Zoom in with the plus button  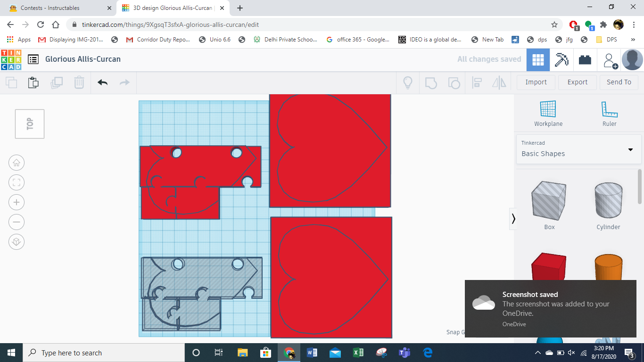pyautogui.click(x=17, y=203)
